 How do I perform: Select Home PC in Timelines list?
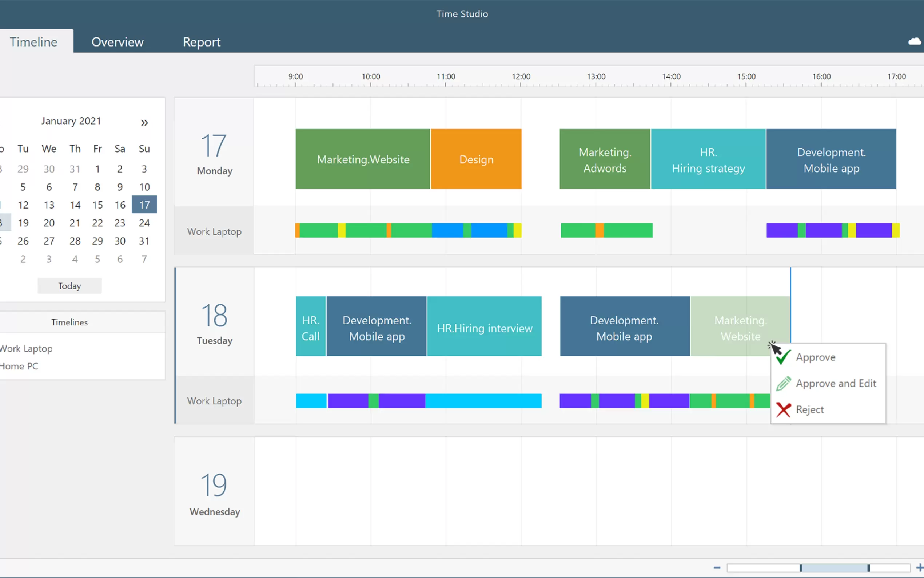tap(19, 366)
